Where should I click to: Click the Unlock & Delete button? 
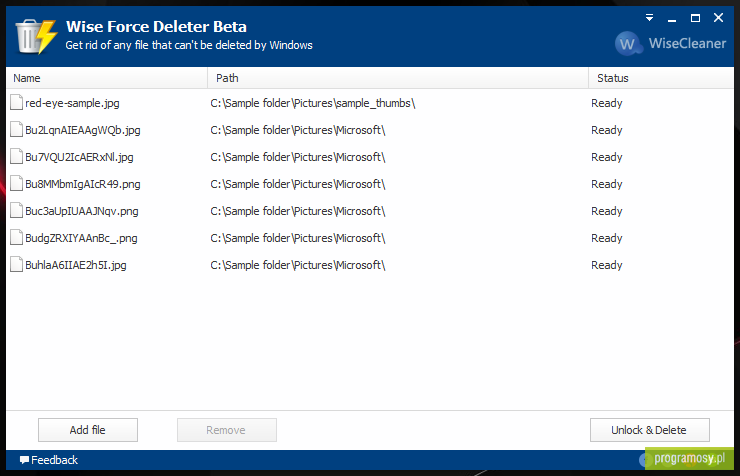(x=649, y=430)
